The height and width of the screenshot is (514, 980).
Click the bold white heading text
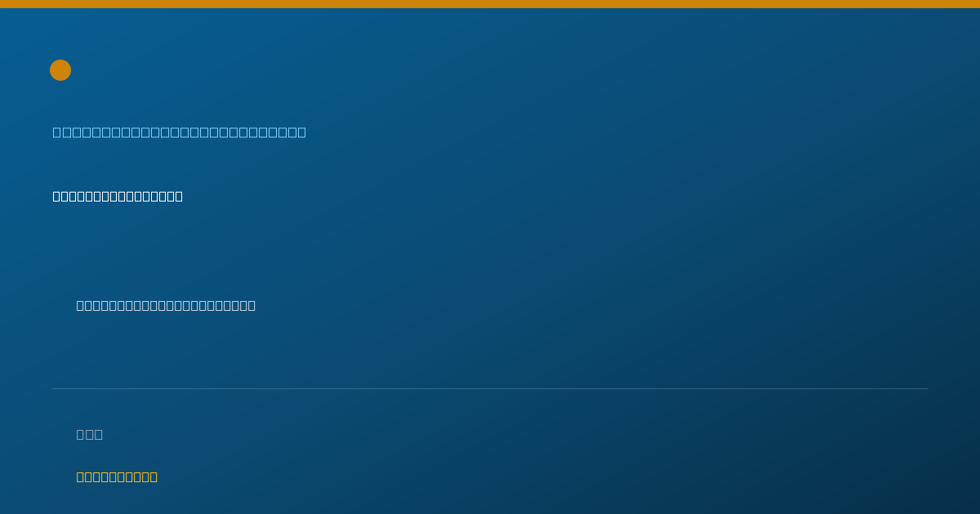click(118, 196)
